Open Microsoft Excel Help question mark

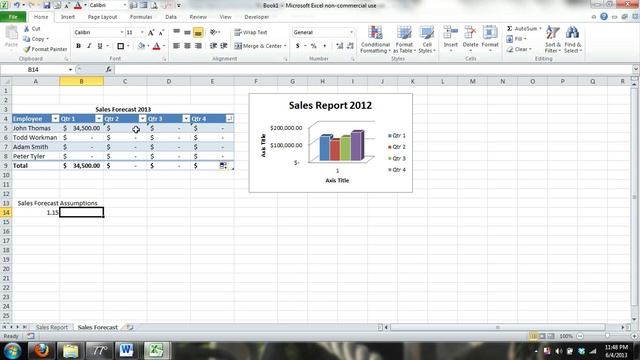604,17
